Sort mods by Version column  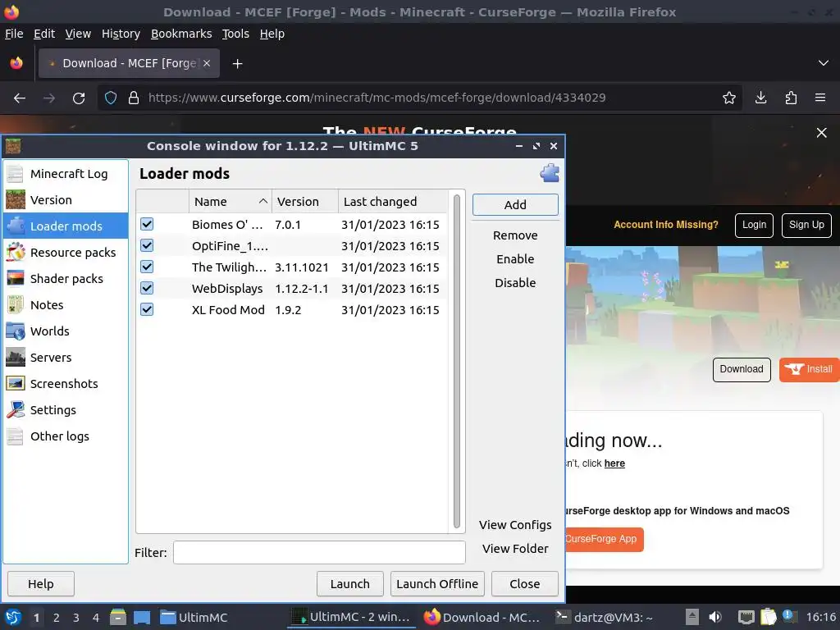[x=305, y=202]
